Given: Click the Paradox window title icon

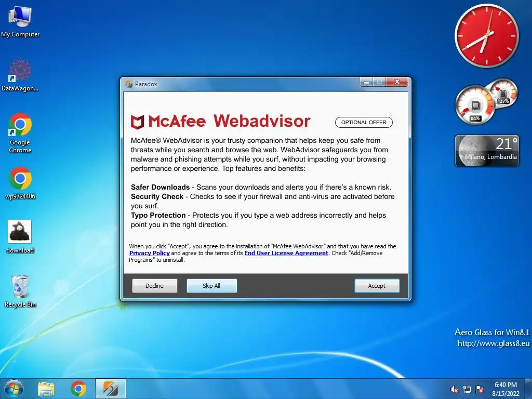Looking at the screenshot, I should (129, 84).
